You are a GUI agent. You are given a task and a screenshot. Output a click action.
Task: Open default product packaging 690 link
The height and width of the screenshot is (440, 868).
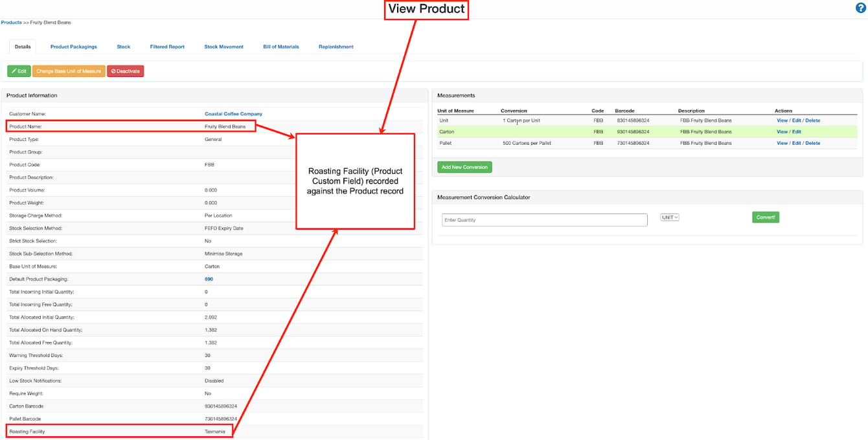click(209, 279)
